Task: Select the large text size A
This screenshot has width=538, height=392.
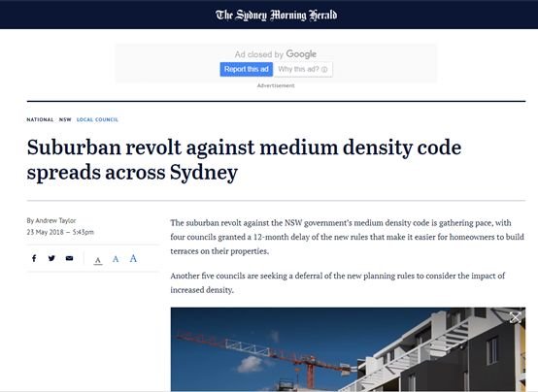Action: (x=133, y=258)
